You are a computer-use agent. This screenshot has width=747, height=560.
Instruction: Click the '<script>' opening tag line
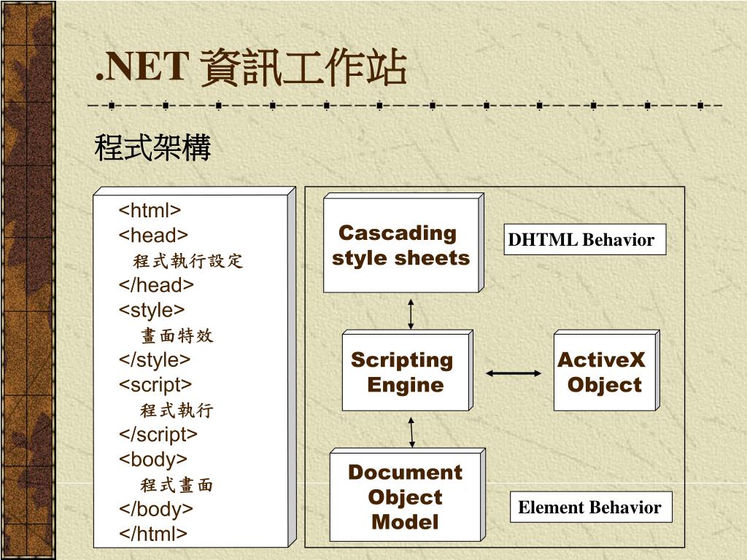(x=155, y=385)
